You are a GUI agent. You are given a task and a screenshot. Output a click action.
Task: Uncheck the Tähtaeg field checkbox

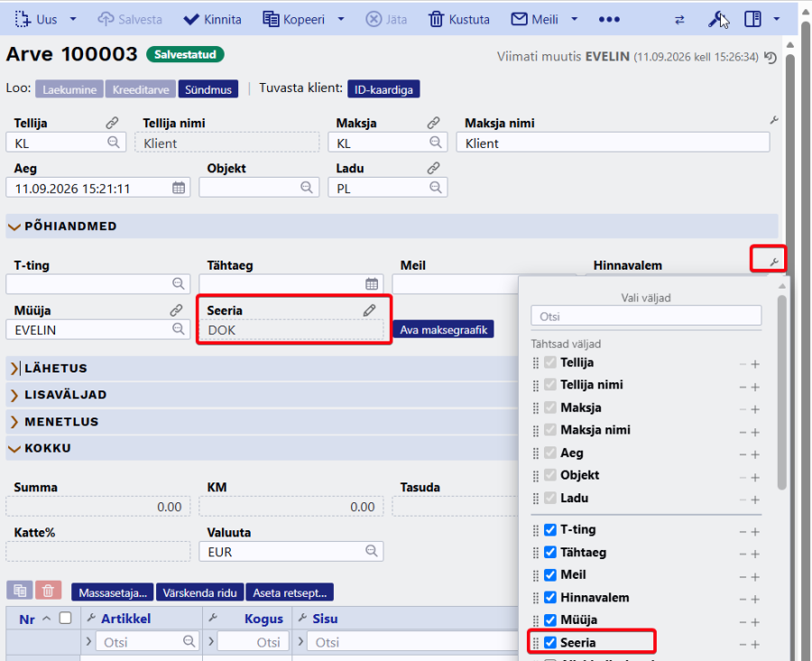pyautogui.click(x=550, y=552)
